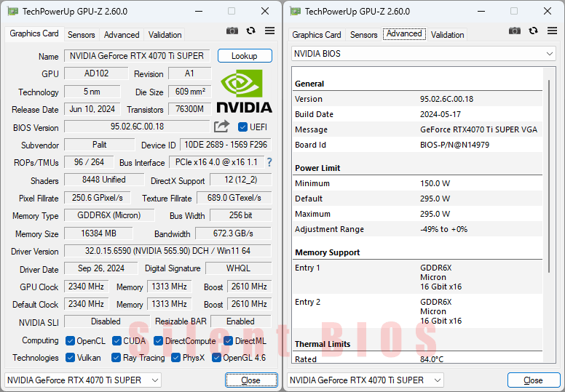
Task: Click the BIOS Version field 95.02.6C.00.18
Action: [x=138, y=127]
